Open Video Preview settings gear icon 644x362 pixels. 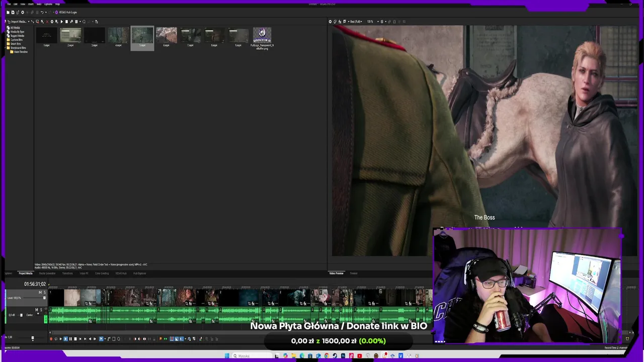point(330,22)
